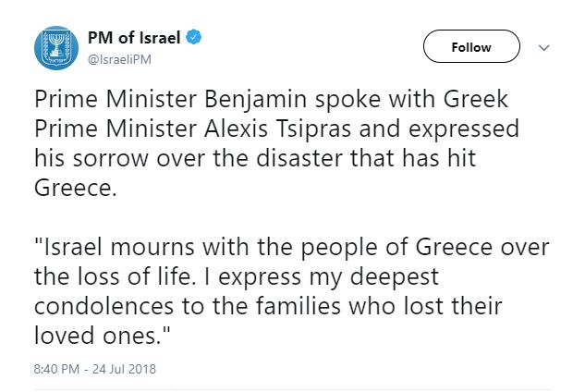Select the word Benjamin in the tweet
The width and height of the screenshot is (585, 392).
[x=256, y=100]
